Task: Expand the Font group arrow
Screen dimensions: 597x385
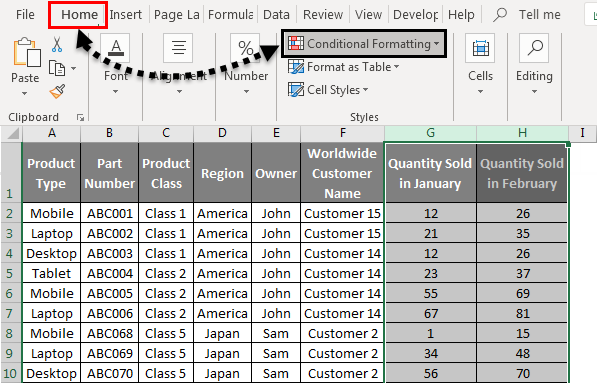Action: pos(115,92)
